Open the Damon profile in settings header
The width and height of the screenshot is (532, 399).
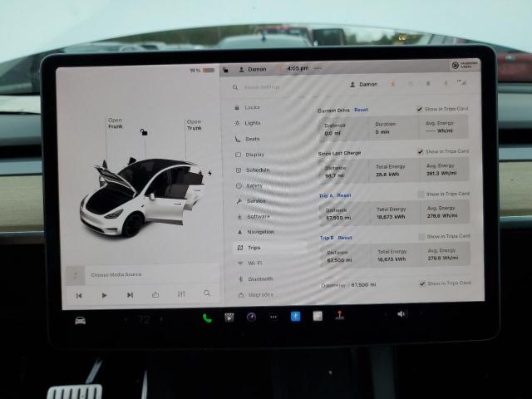coord(364,84)
